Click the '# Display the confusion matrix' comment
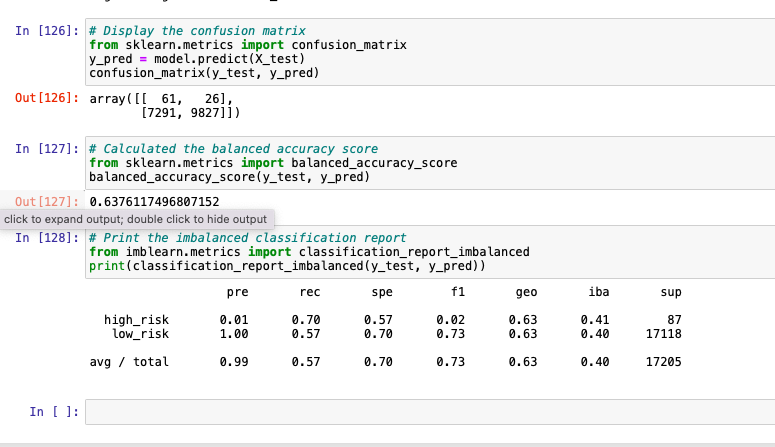 [197, 31]
